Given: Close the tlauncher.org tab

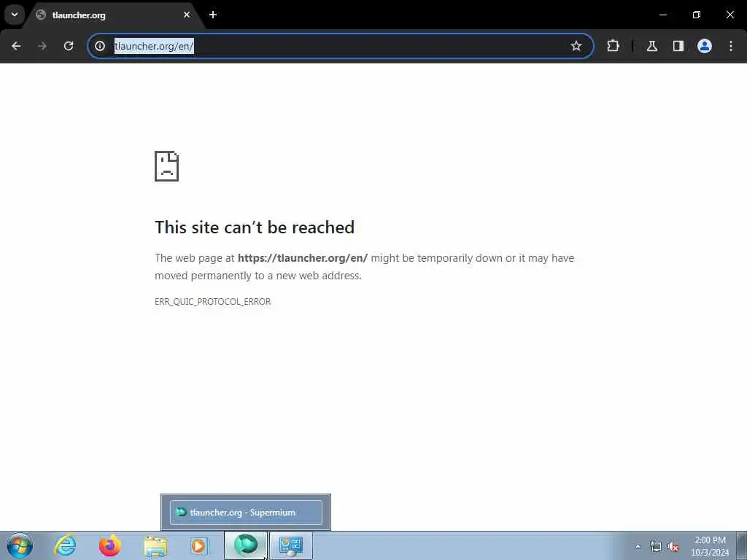Looking at the screenshot, I should 187,15.
